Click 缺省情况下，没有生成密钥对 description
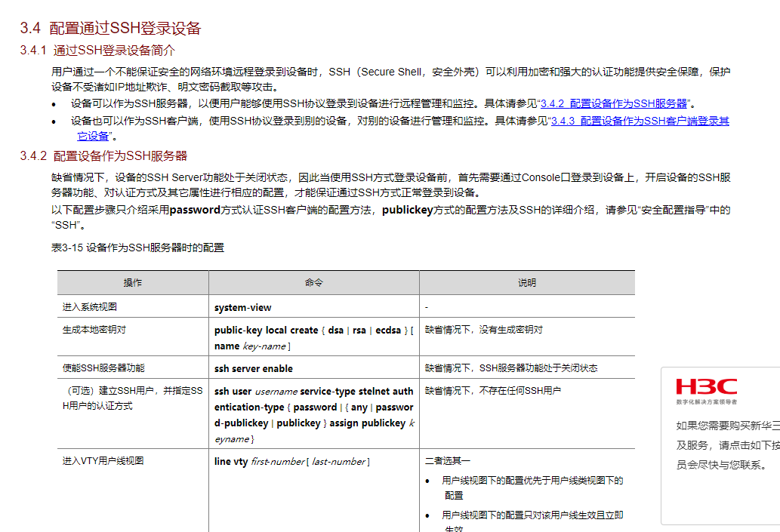Screen dimensions: 780x532 point(483,329)
